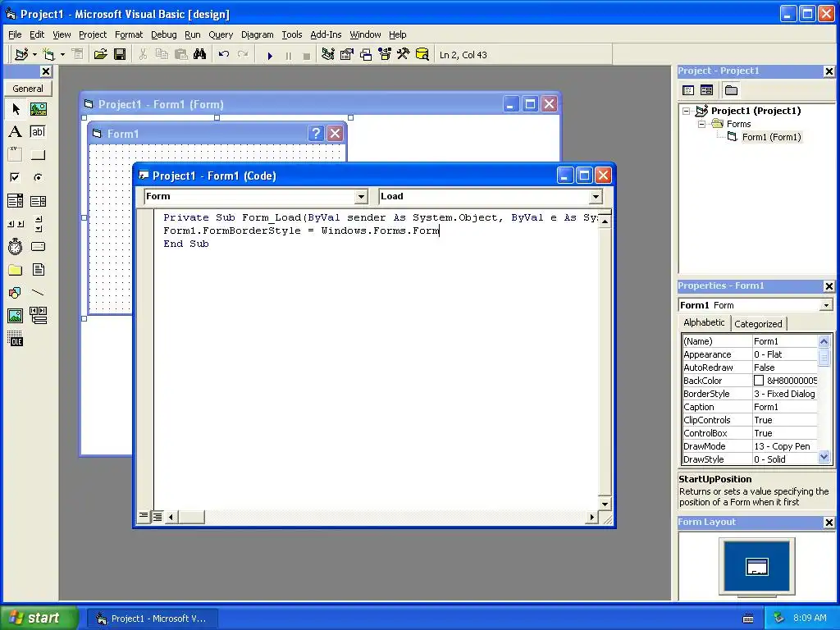The height and width of the screenshot is (630, 840).
Task: Select the OLE container control
Action: (16, 339)
